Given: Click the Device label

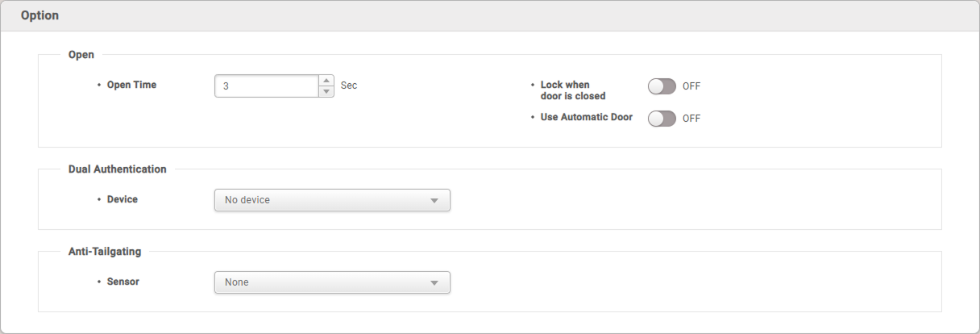Looking at the screenshot, I should [x=122, y=199].
